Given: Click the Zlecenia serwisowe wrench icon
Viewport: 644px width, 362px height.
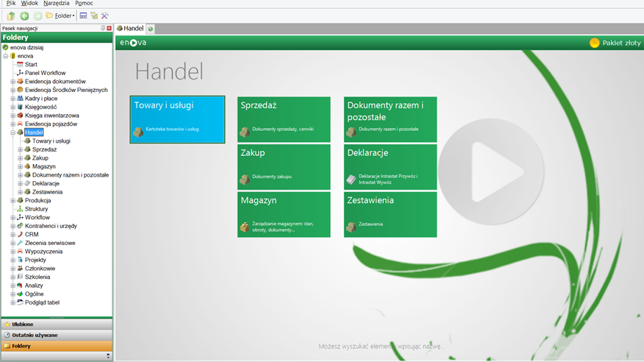Looking at the screenshot, I should tap(20, 243).
